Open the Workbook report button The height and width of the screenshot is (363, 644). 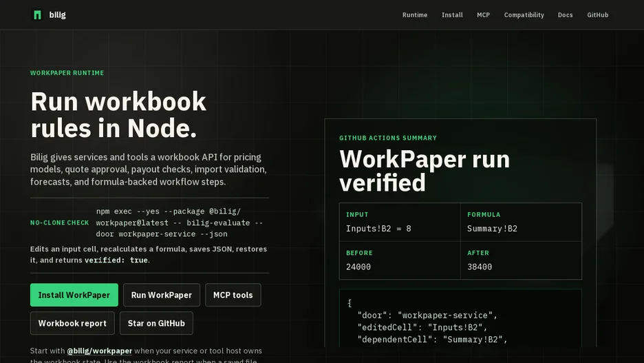click(72, 323)
